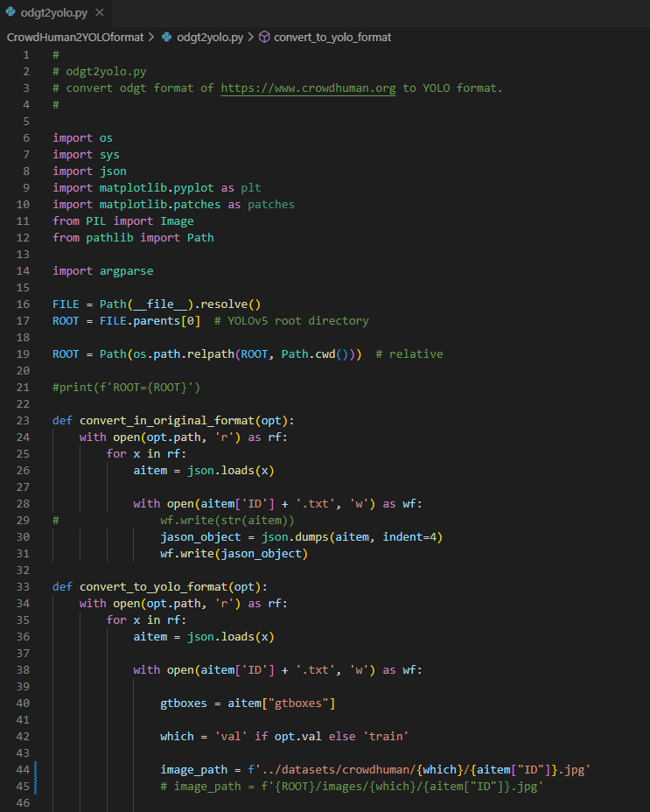Click line number 1 in the gutter
The image size is (650, 812).
[x=26, y=55]
